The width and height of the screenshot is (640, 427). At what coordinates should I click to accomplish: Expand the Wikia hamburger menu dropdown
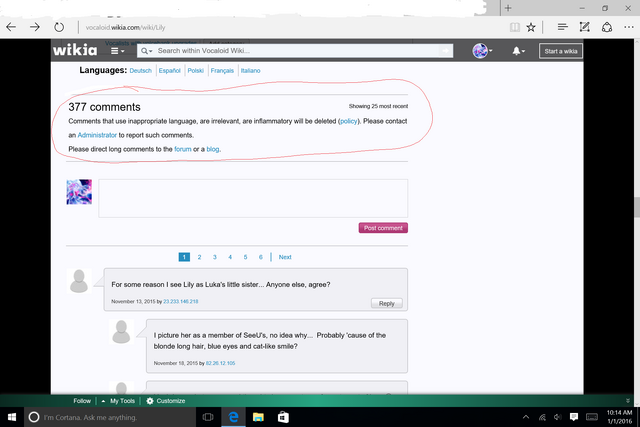click(x=118, y=51)
